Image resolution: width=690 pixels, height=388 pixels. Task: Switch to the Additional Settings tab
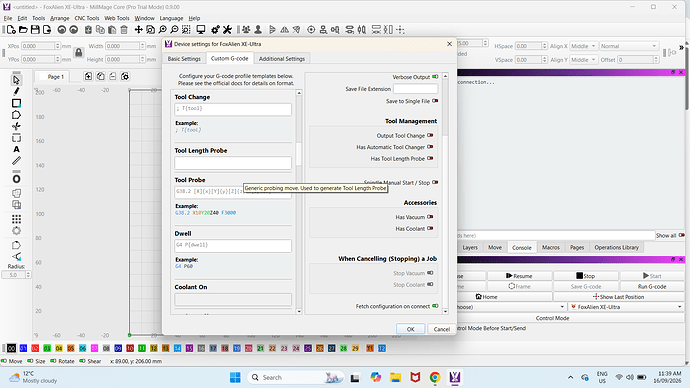282,59
